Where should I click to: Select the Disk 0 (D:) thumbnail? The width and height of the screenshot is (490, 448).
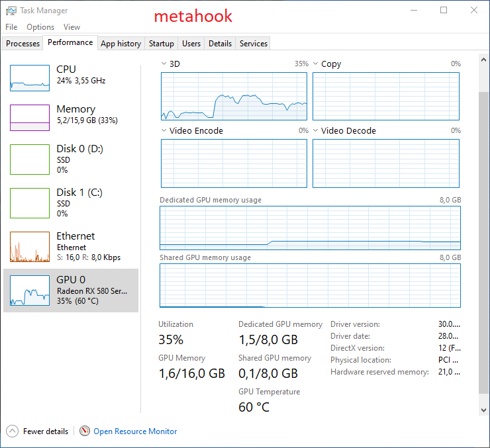(x=30, y=159)
